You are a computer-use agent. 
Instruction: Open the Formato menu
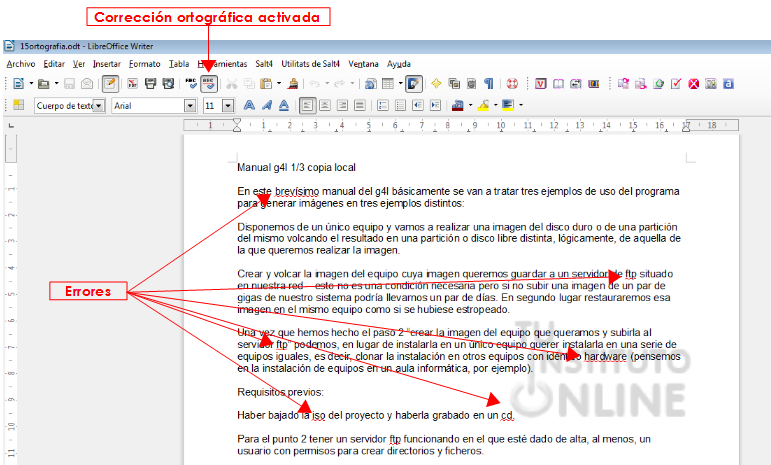pos(144,63)
